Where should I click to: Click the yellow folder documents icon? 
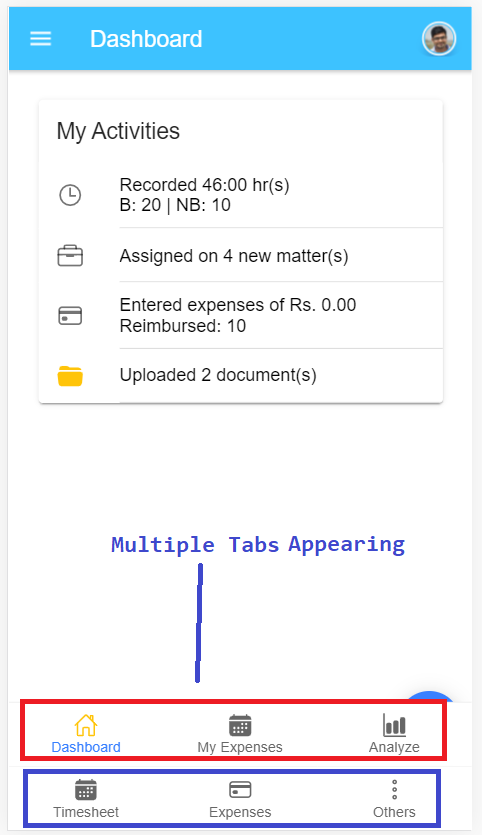(x=70, y=376)
